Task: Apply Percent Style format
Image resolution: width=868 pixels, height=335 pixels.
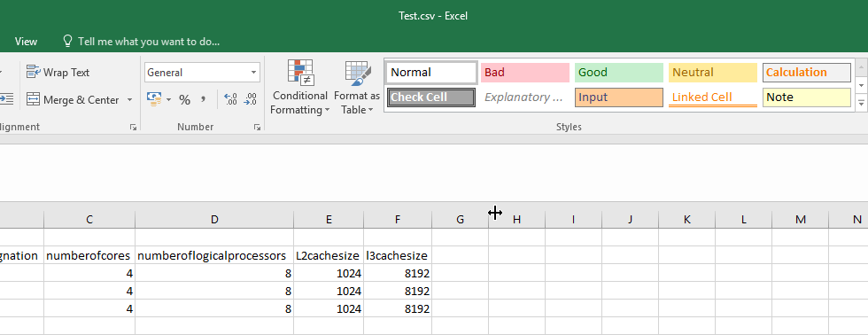Action: 185,99
